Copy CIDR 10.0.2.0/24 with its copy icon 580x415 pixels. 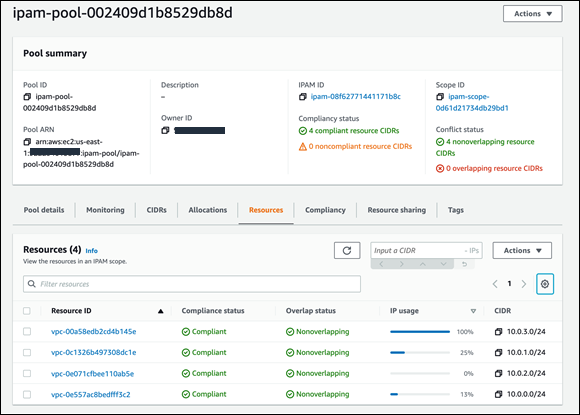pyautogui.click(x=498, y=374)
